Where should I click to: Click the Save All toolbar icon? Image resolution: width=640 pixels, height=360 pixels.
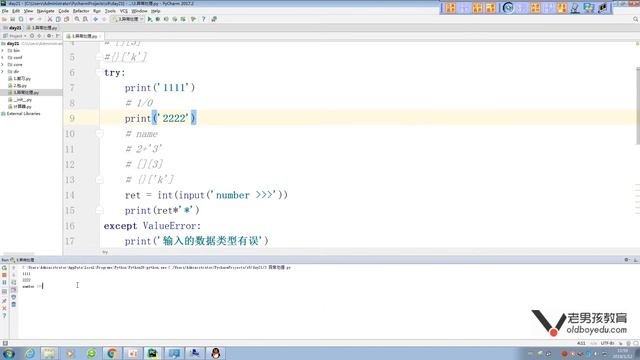point(13,19)
